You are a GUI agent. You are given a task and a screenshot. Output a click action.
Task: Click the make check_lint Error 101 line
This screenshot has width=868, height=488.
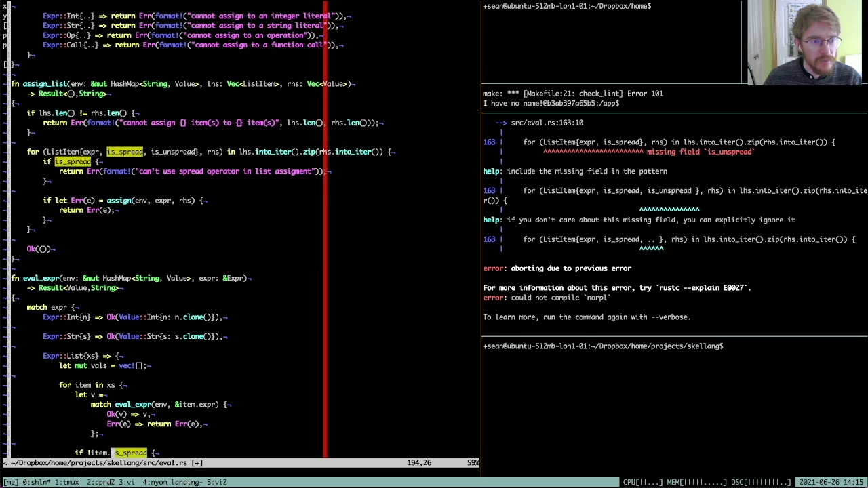[x=573, y=94]
